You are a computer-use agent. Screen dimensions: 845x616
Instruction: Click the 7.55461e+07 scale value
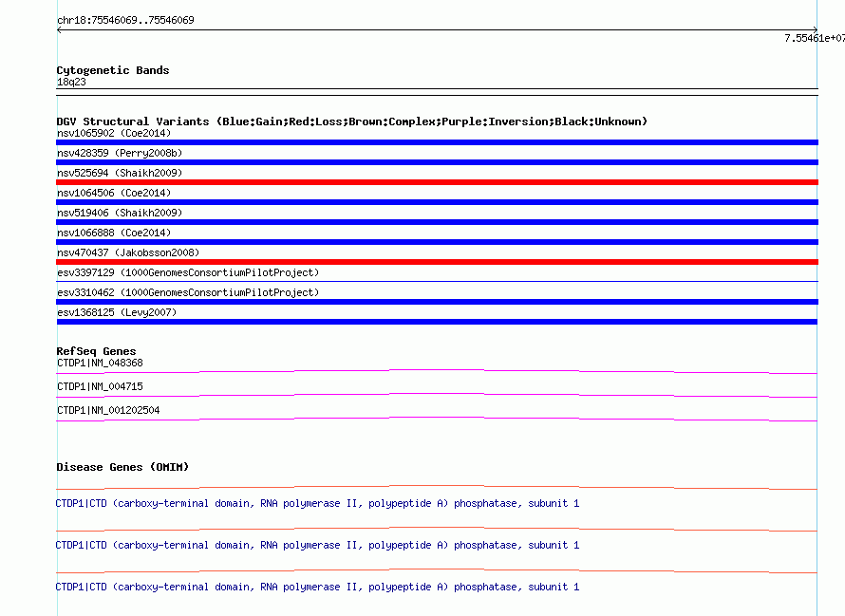tap(815, 38)
